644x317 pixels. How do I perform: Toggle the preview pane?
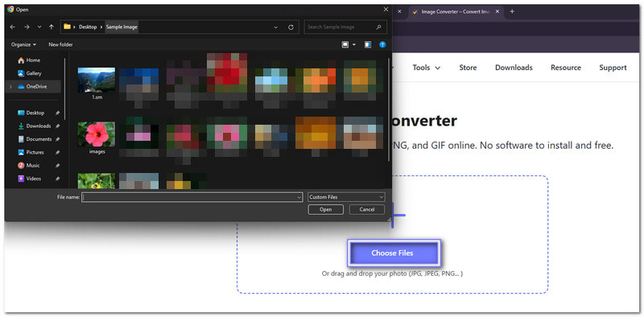coord(368,44)
